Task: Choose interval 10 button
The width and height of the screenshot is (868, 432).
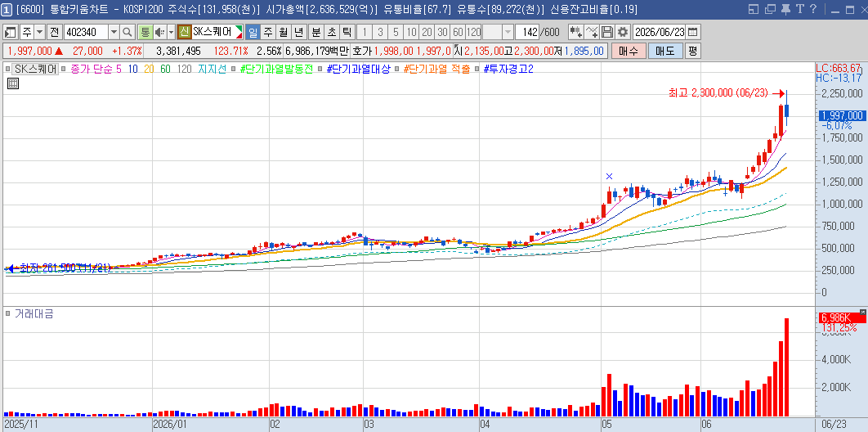Action: coord(411,32)
